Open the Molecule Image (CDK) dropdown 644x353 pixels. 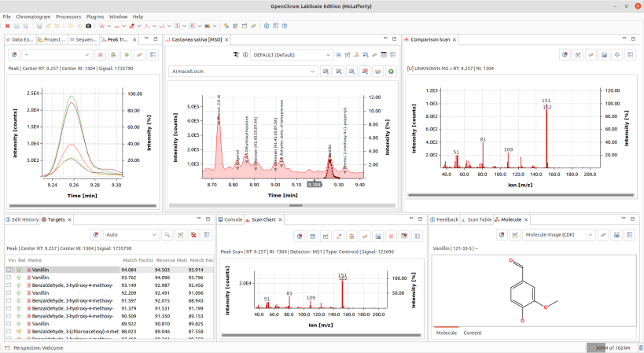click(559, 235)
